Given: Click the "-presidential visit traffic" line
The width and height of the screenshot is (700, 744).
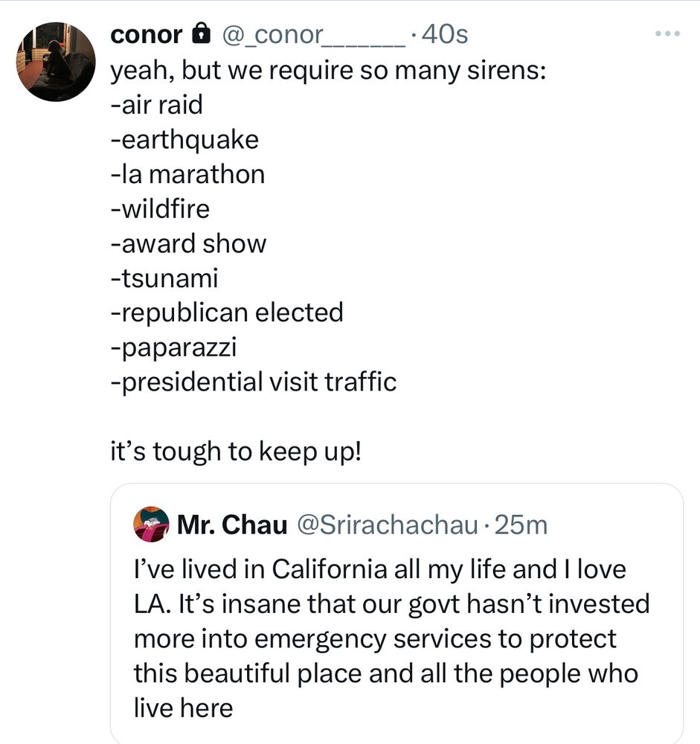Looking at the screenshot, I should 253,382.
